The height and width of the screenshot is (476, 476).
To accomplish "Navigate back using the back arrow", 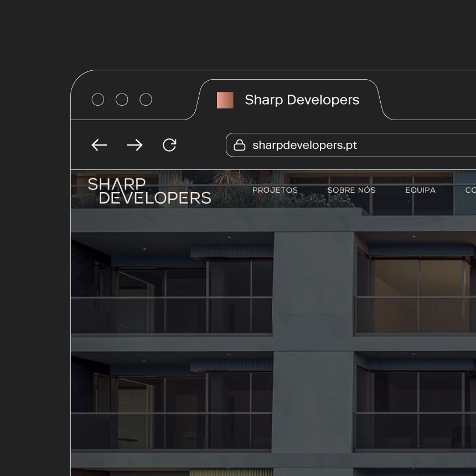I will coord(99,145).
